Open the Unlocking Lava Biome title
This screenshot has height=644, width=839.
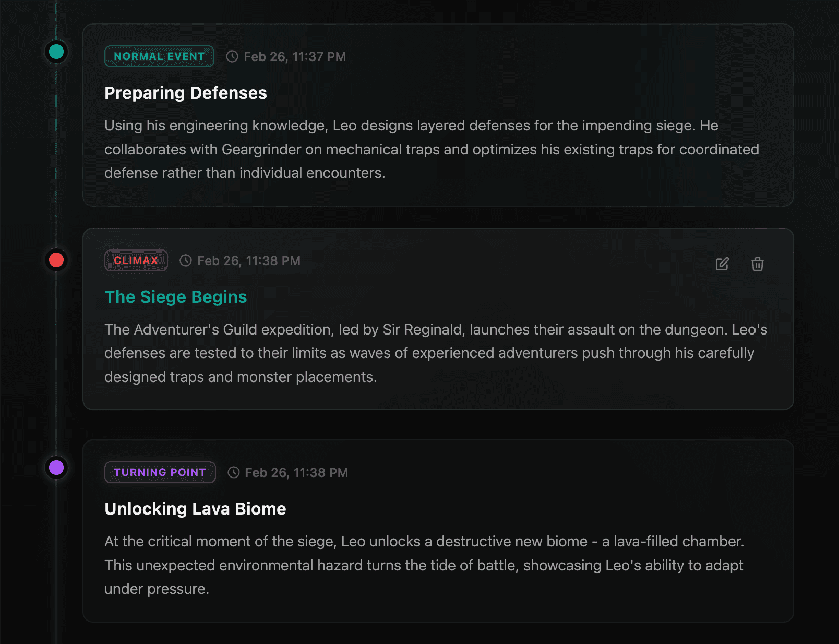(195, 509)
